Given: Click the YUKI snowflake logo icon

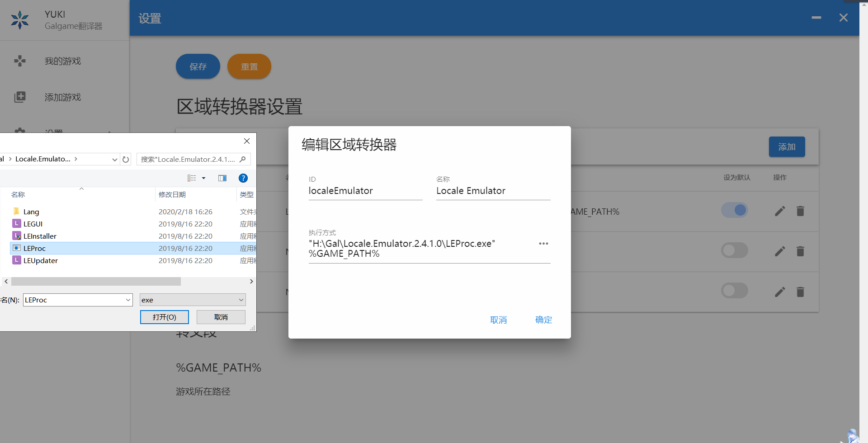Looking at the screenshot, I should point(20,20).
